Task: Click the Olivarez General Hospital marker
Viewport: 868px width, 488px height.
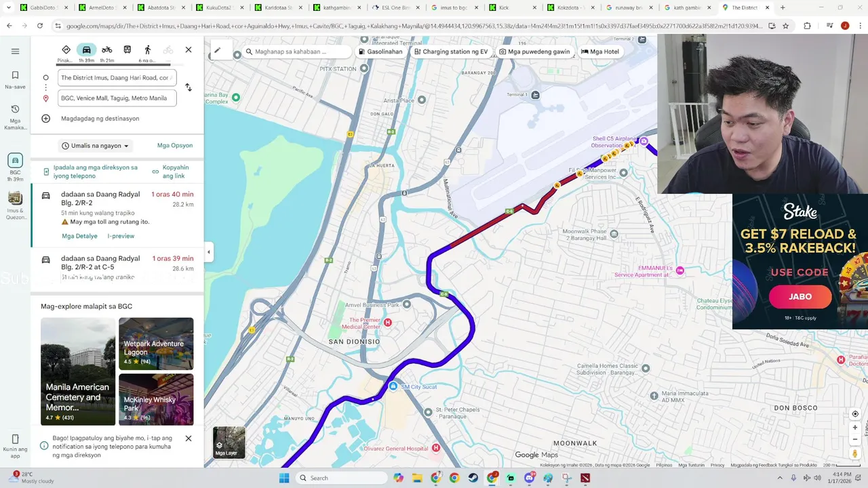Action: pos(436,448)
